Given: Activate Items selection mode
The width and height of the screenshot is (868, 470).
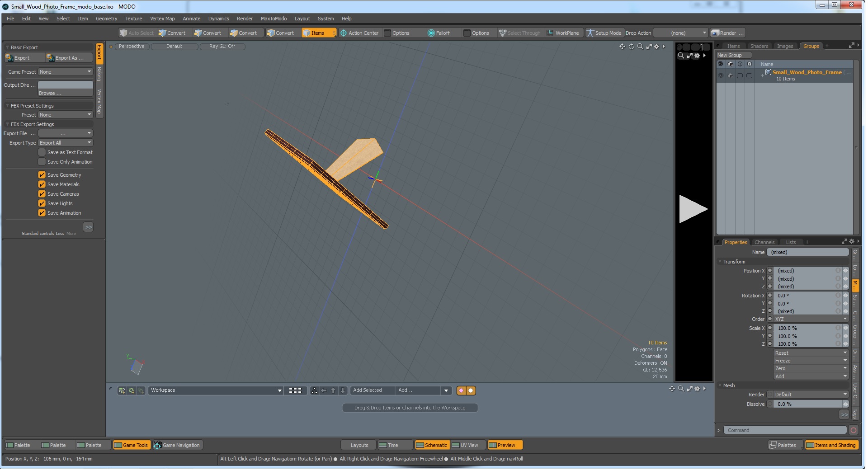Looking at the screenshot, I should tap(318, 33).
